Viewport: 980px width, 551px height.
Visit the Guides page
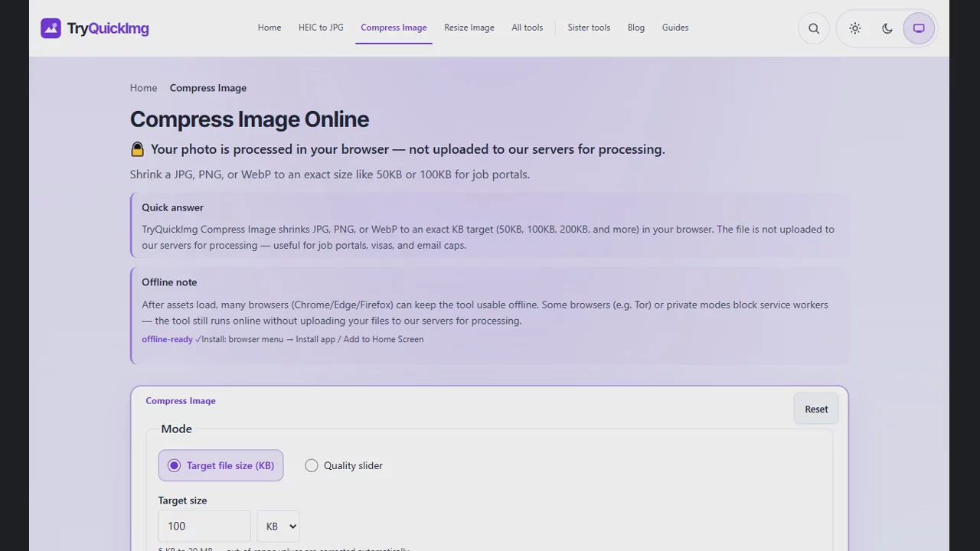point(675,28)
